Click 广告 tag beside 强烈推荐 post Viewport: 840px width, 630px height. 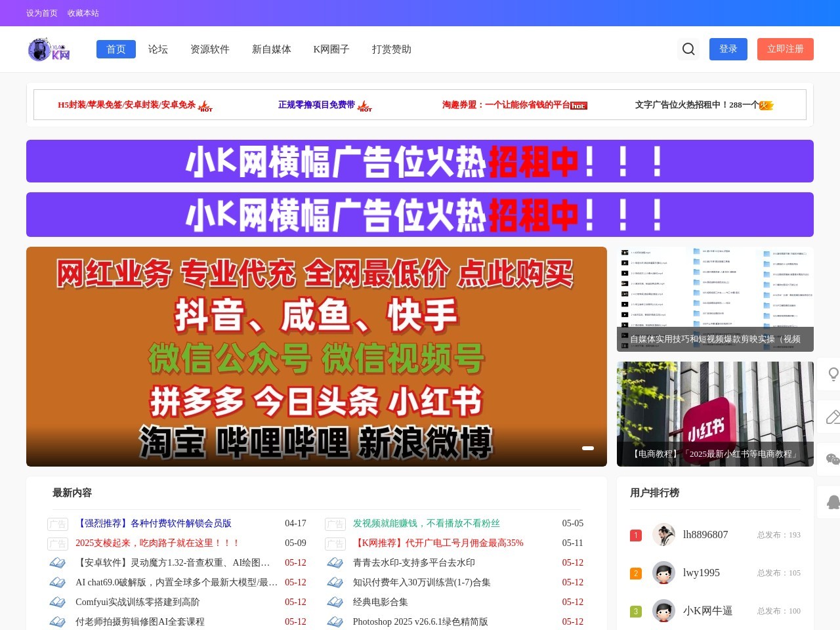pos(58,524)
